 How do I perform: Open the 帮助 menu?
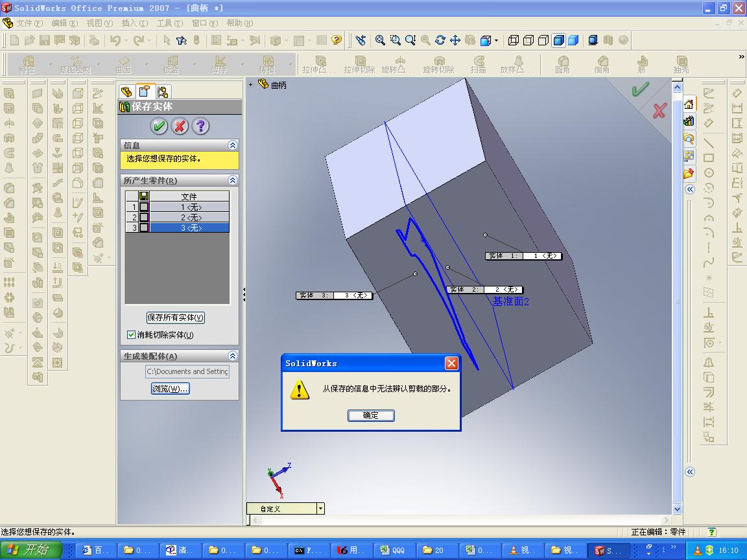(x=240, y=23)
